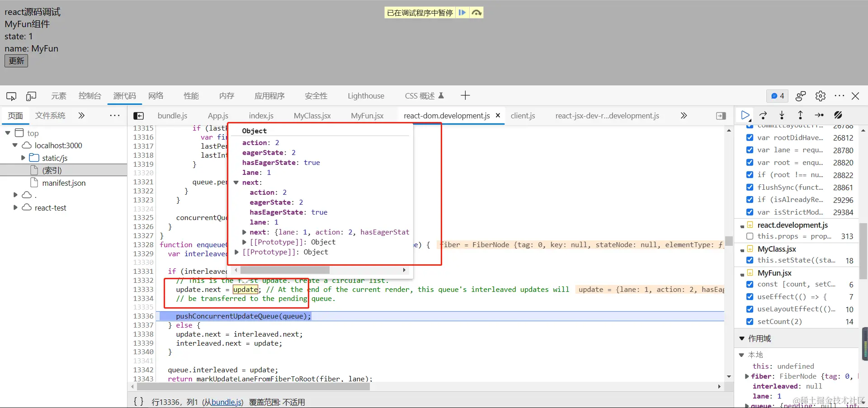Select manifest.json in the file tree

pos(64,183)
